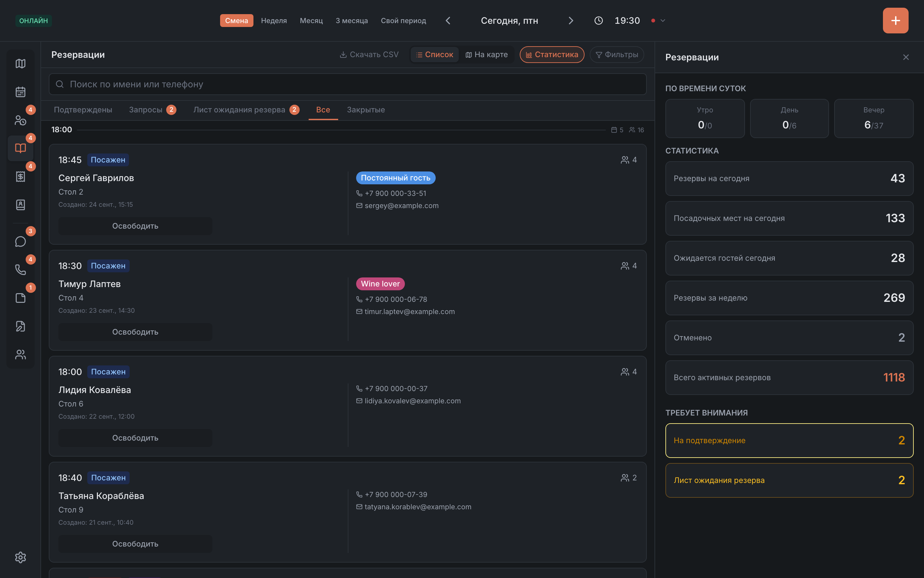This screenshot has height=578, width=924.
Task: Click the clock icon beside 19:30
Action: (598, 21)
